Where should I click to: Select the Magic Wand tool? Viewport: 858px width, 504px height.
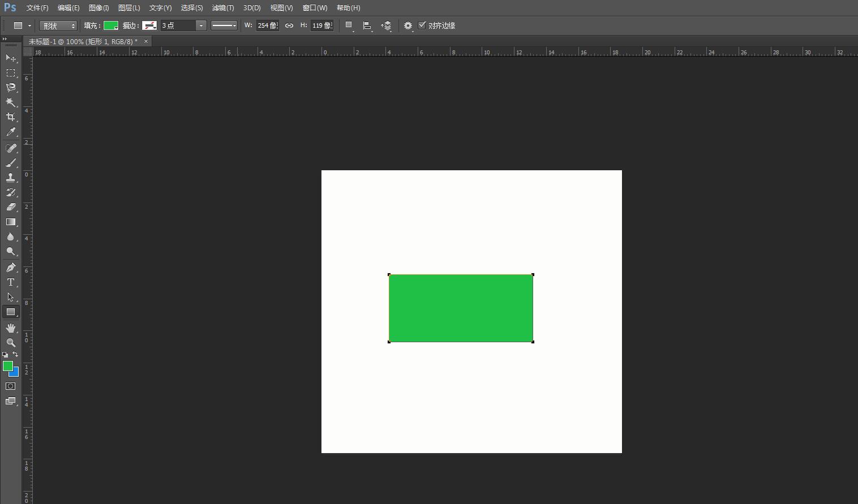point(10,102)
